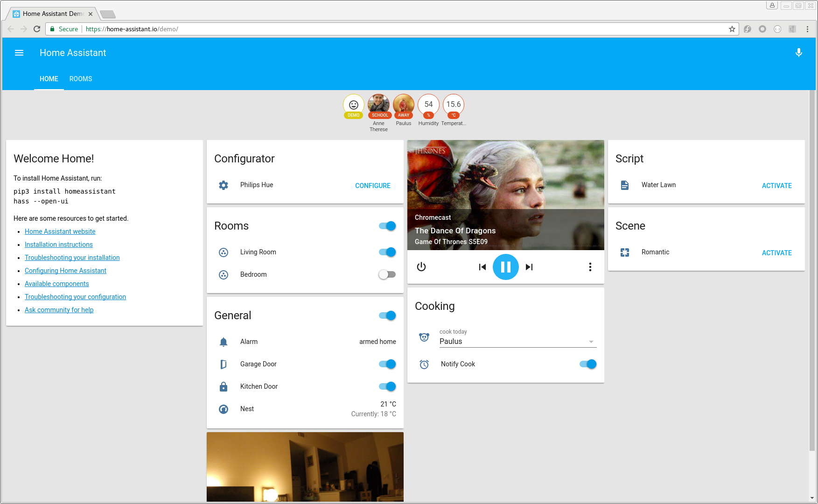Screen dimensions: 818x504
Task: Open the hamburger sidebar menu
Action: [x=19, y=53]
